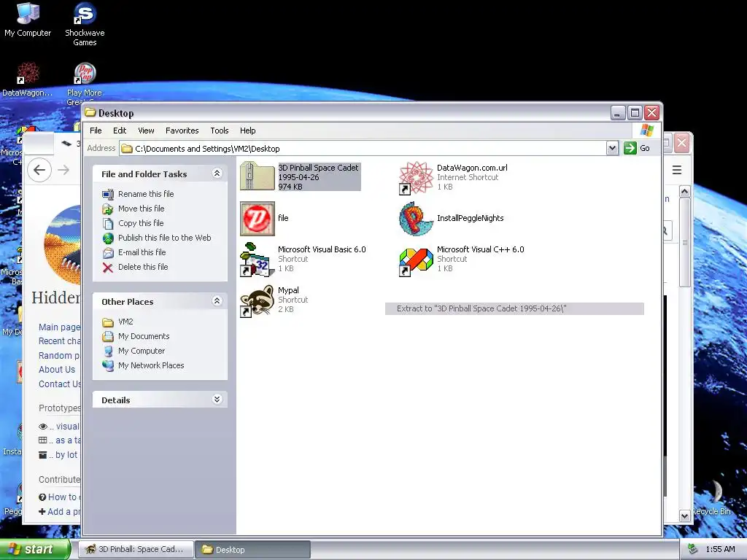This screenshot has width=747, height=560.
Task: Click the Publish this file to the Web icon
Action: [108, 238]
